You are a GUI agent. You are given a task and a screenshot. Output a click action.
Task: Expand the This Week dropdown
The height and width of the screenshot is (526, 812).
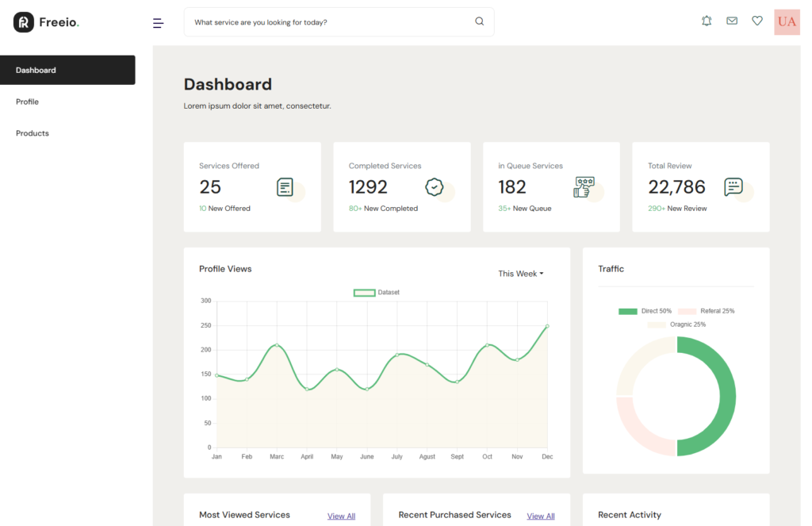coord(521,274)
